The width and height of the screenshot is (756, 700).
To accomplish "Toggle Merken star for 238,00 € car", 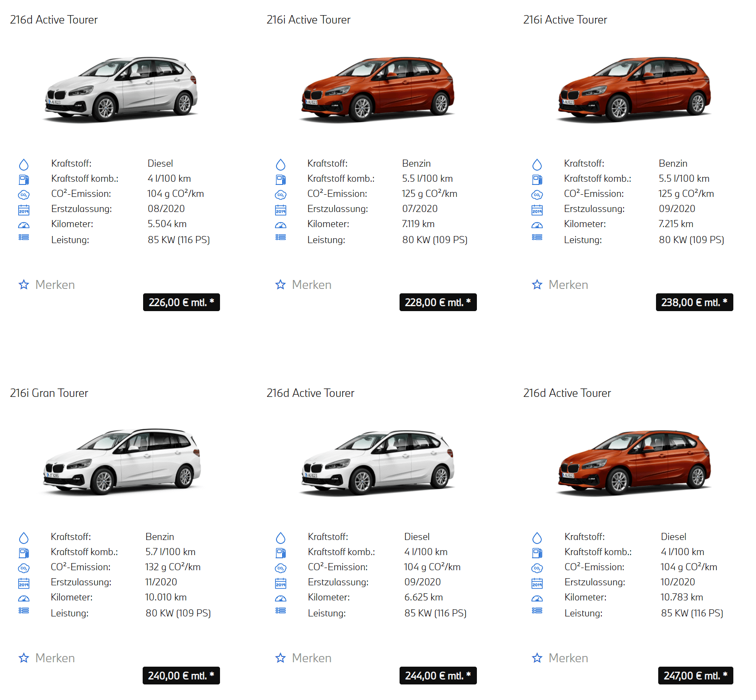I will click(x=537, y=284).
